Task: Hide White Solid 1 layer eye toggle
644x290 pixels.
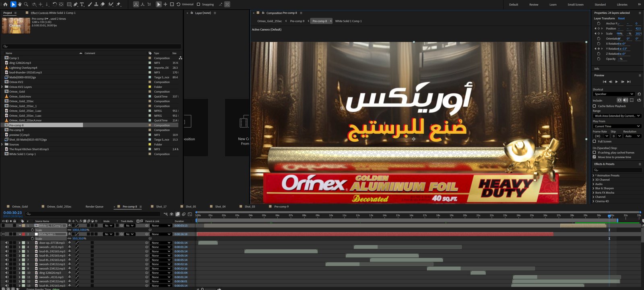Action: [x=3, y=234]
